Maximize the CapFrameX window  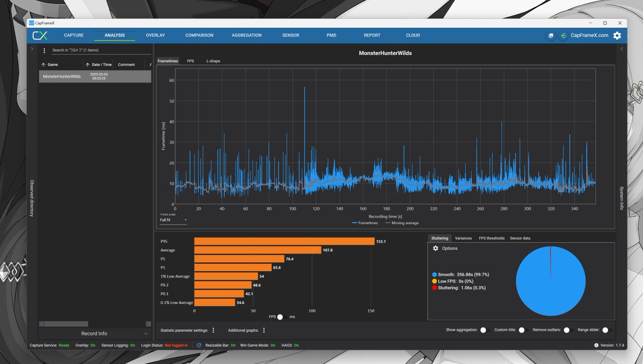pyautogui.click(x=605, y=23)
